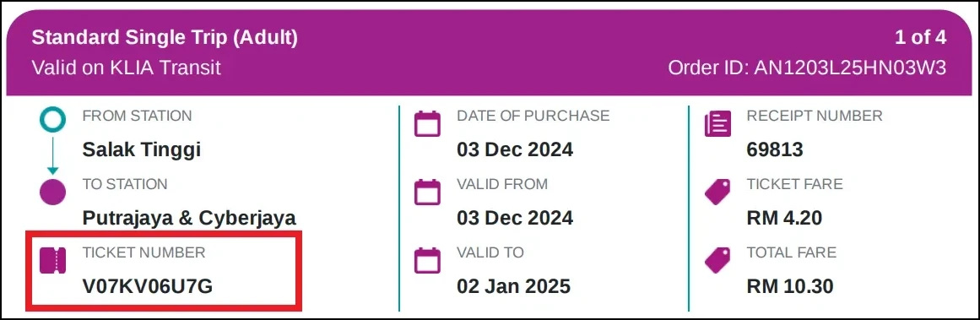The image size is (980, 320).
Task: Click the valid-to date 02 Jan 2025
Action: [x=514, y=286]
